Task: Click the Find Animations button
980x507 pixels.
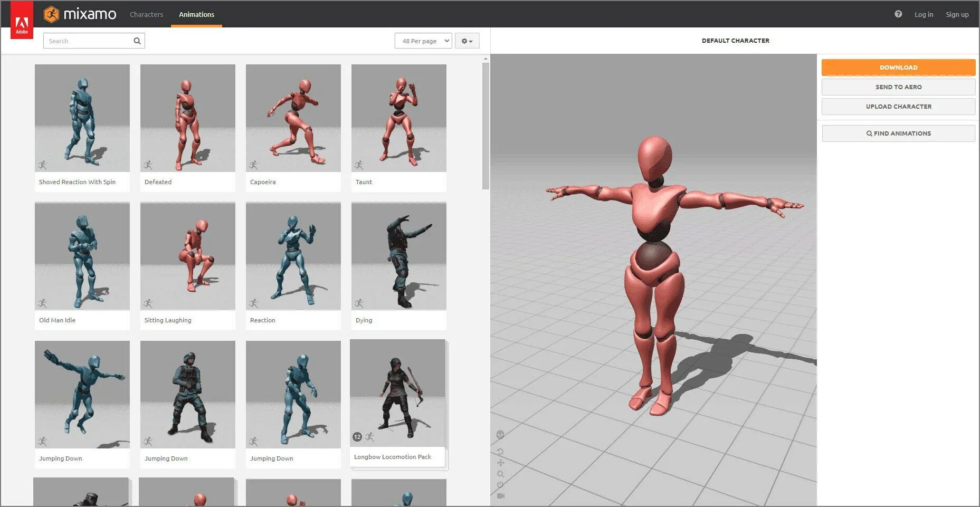Action: pos(898,133)
